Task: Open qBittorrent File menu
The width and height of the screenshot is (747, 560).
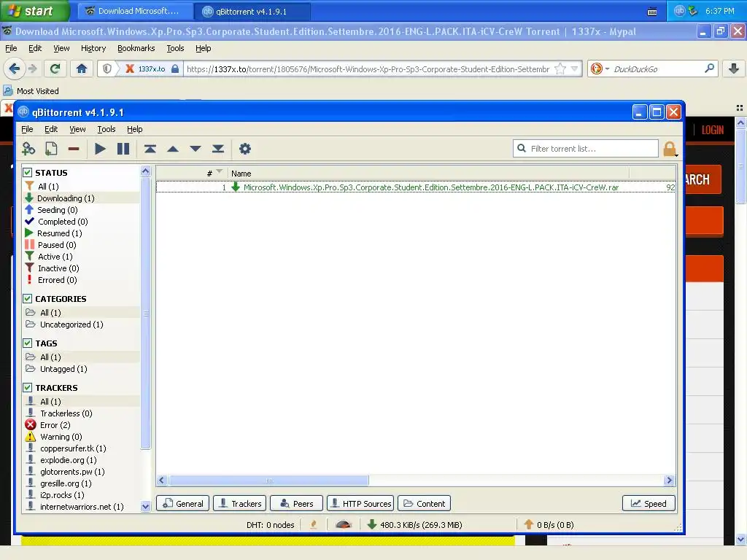Action: 27,129
